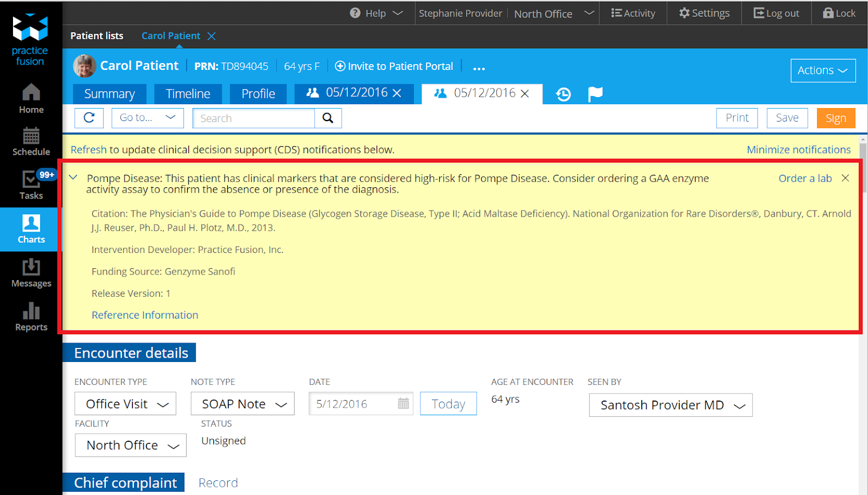Set encounter date to Today
Viewport: 868px width, 495px height.
point(449,404)
